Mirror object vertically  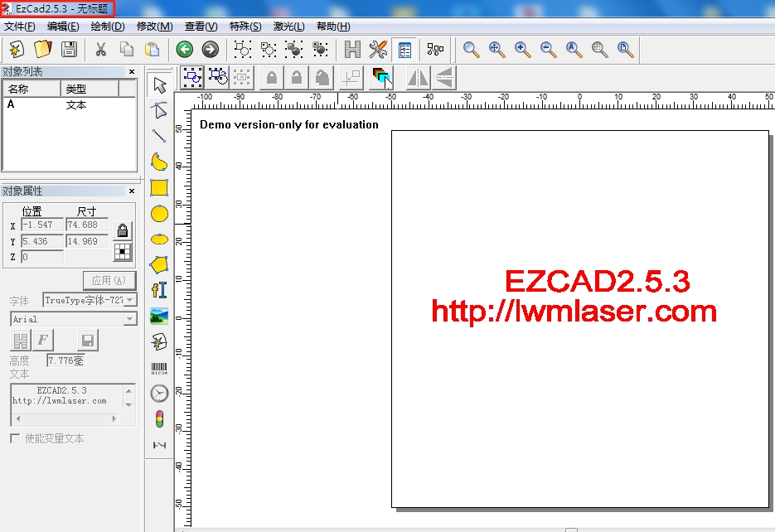point(445,78)
